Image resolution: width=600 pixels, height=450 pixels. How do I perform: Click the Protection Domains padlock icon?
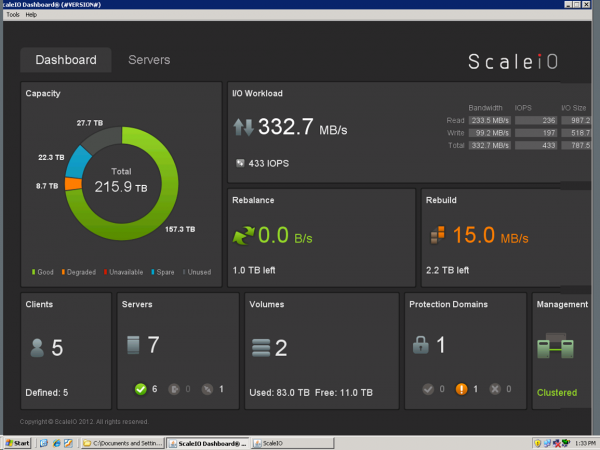(x=421, y=345)
